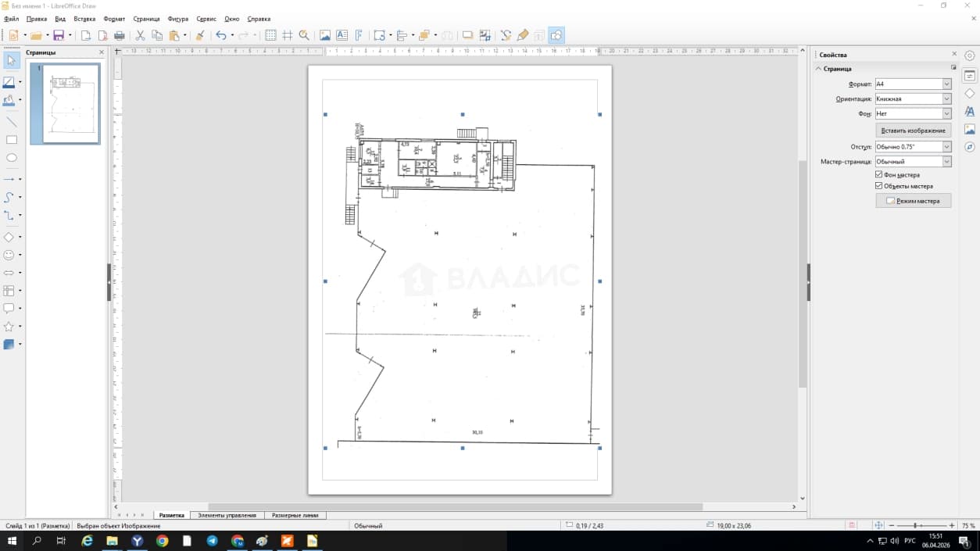The image size is (980, 551).
Task: Choose the Connector tool
Action: click(x=9, y=215)
